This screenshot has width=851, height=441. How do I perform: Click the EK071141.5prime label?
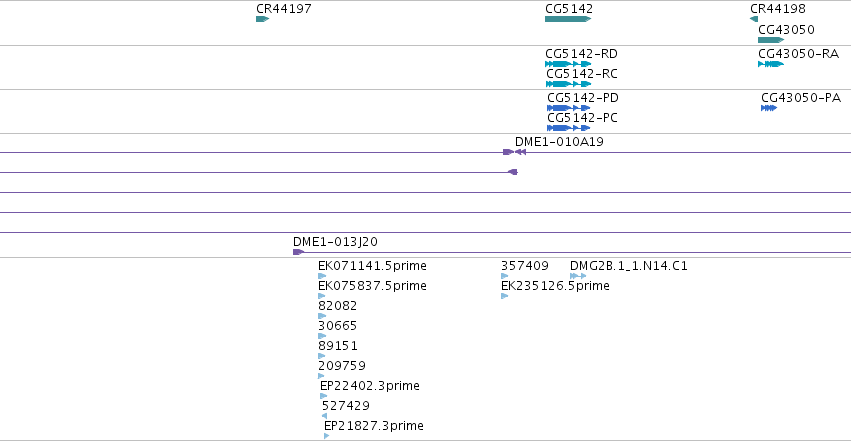click(372, 266)
